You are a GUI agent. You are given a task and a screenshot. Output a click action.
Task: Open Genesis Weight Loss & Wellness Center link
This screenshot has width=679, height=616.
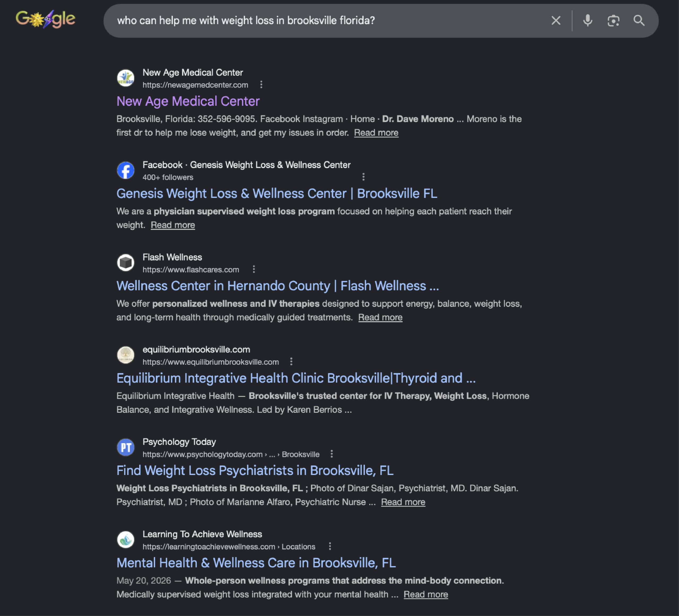point(277,193)
